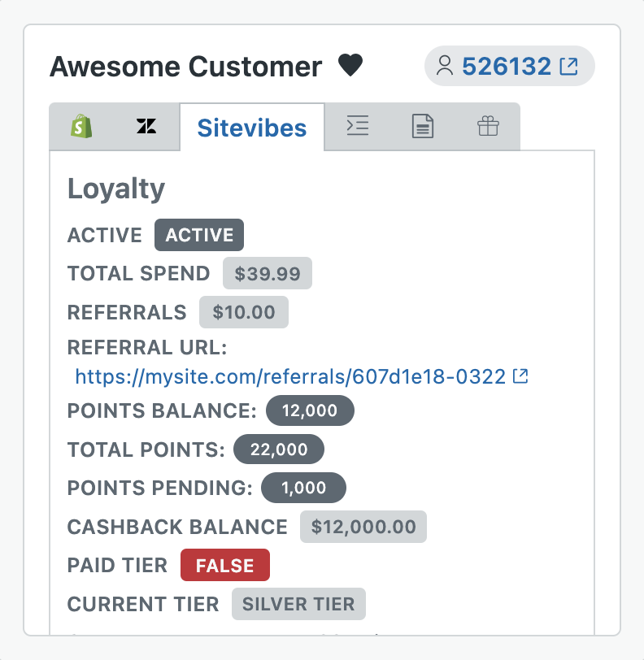Click the red FALSE paid tier badge
The image size is (644, 660).
click(x=225, y=565)
